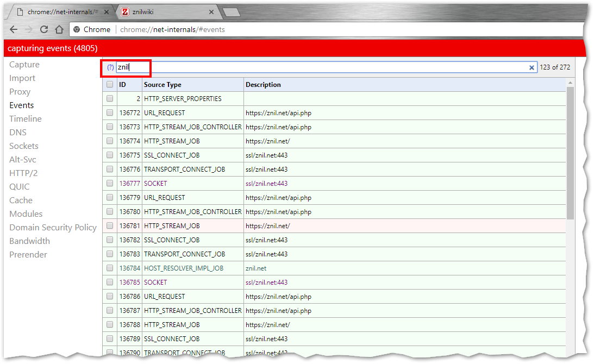Open the Sockets section in sidebar

click(x=24, y=146)
